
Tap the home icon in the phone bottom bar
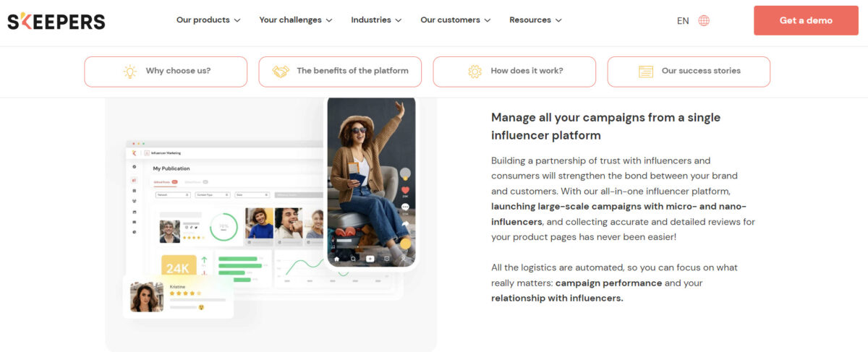tap(336, 258)
